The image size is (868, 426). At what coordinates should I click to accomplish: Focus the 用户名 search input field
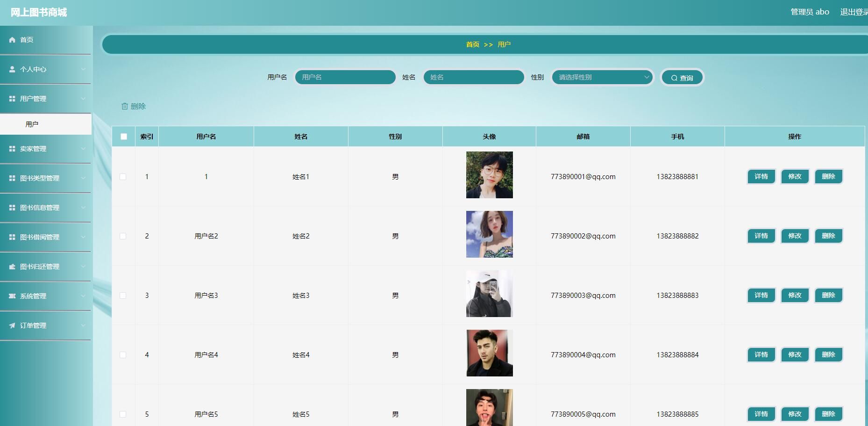pos(345,77)
